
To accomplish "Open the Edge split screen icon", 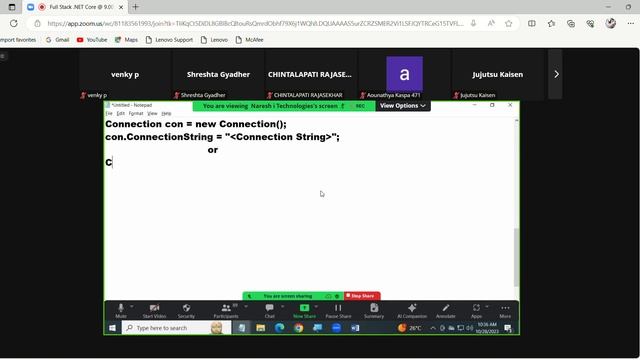I will (531, 24).
